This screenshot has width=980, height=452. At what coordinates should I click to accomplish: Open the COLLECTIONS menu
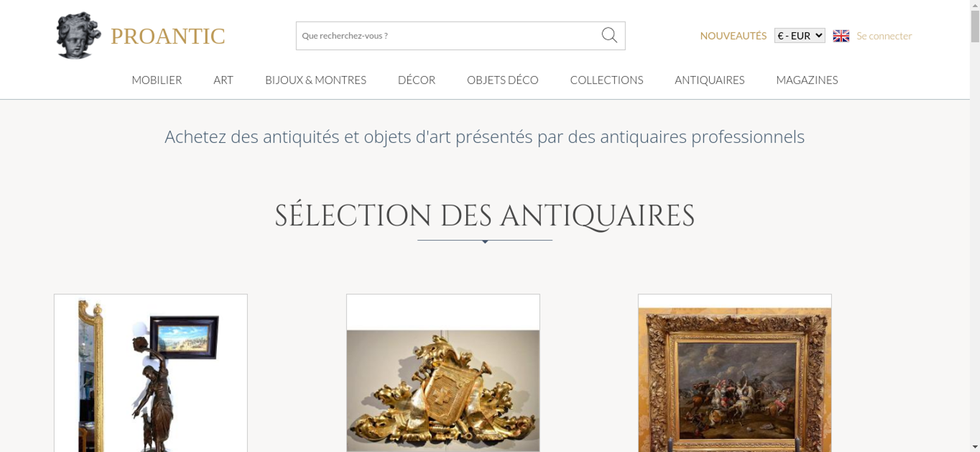607,80
